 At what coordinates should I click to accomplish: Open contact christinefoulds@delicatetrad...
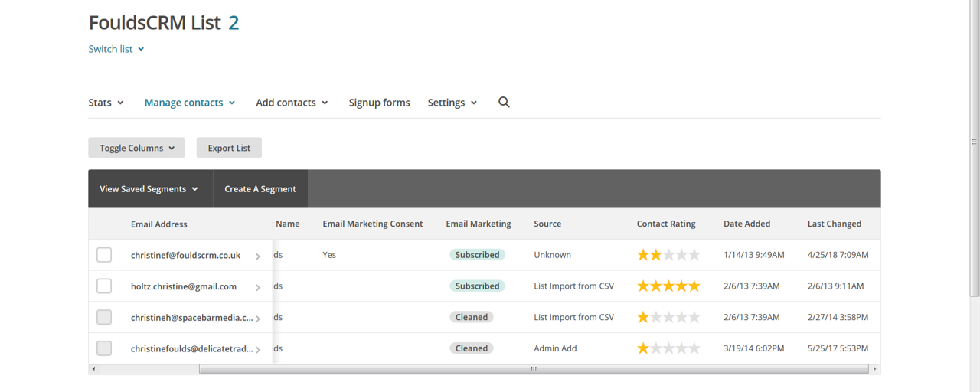(x=191, y=348)
